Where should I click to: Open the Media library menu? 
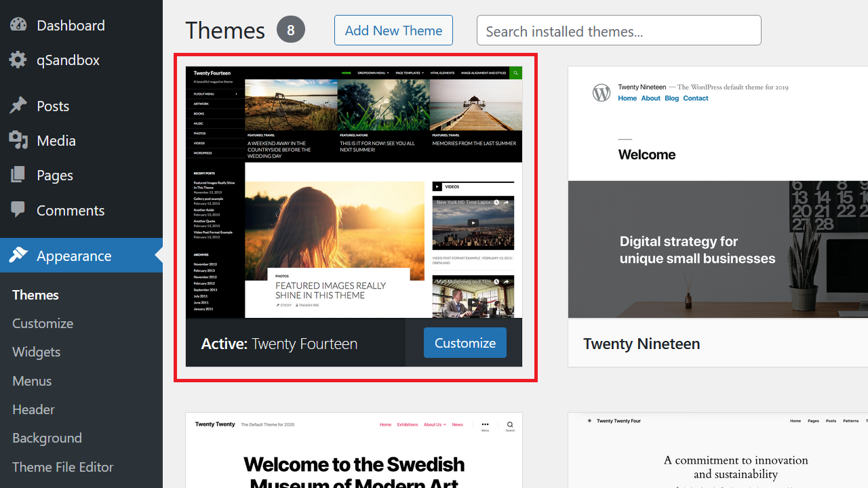click(x=81, y=140)
